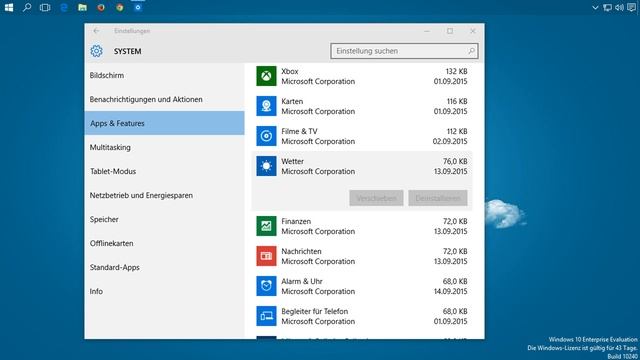This screenshot has width=640, height=360.
Task: Click the Settings gear icon next to SYSTEM
Action: 96,51
